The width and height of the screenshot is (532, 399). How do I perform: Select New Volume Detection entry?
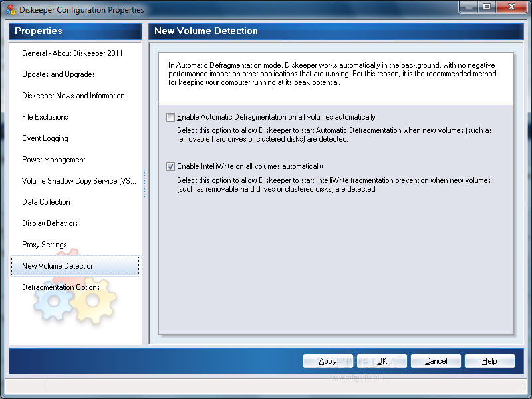click(75, 266)
